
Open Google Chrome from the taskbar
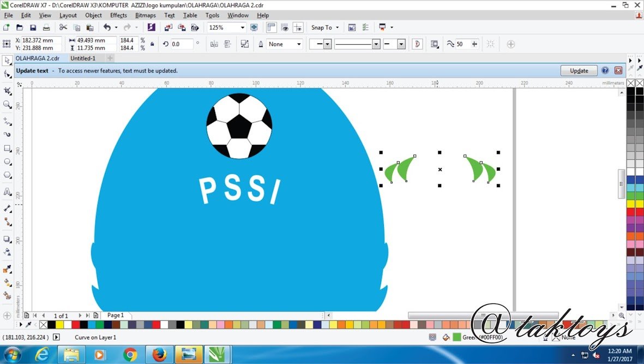130,354
